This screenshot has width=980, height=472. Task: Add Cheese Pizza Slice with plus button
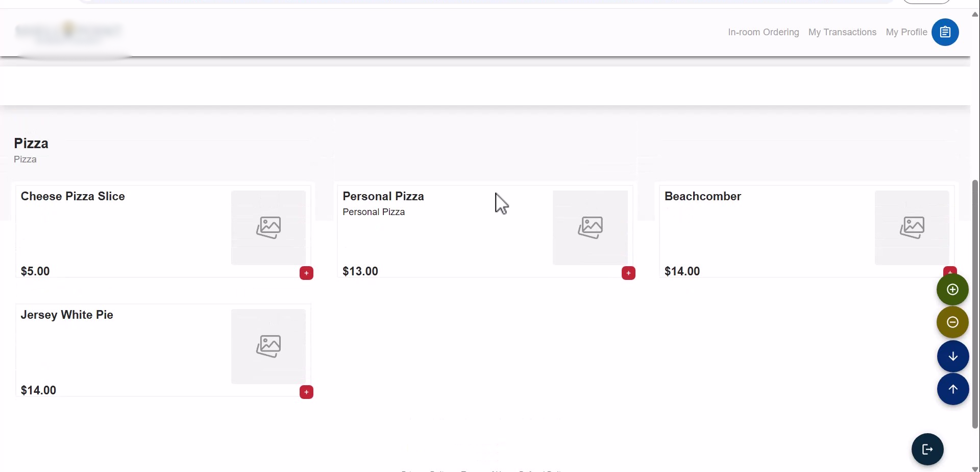(306, 273)
